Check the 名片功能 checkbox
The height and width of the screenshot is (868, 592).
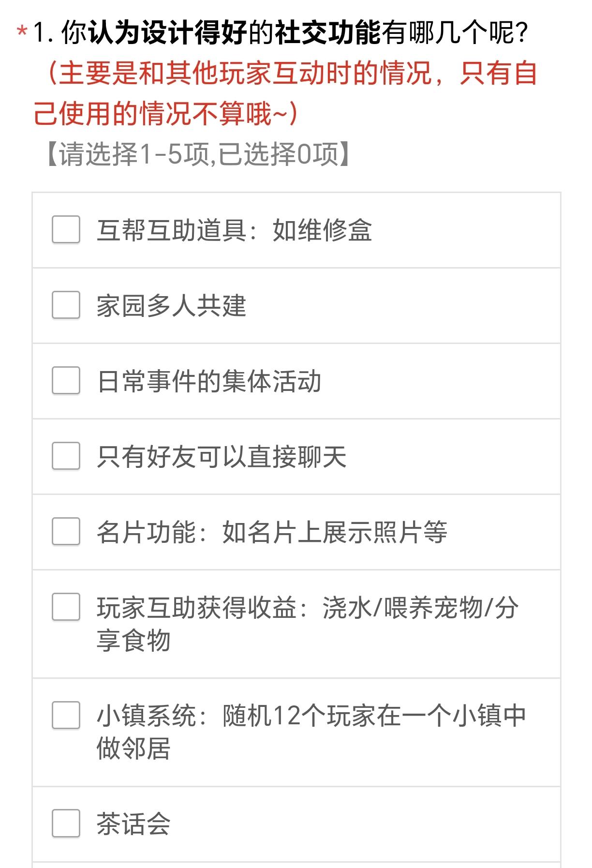tap(66, 531)
